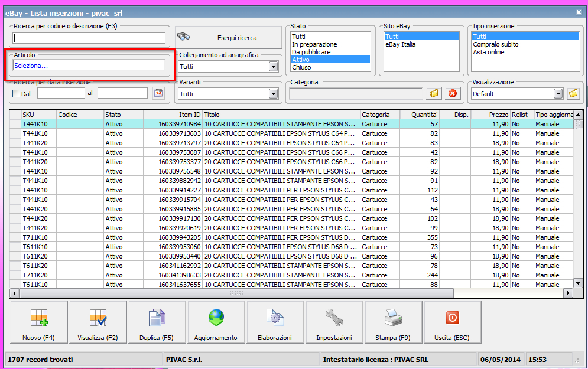Select 'Asta online' listing type

pyautogui.click(x=525, y=52)
